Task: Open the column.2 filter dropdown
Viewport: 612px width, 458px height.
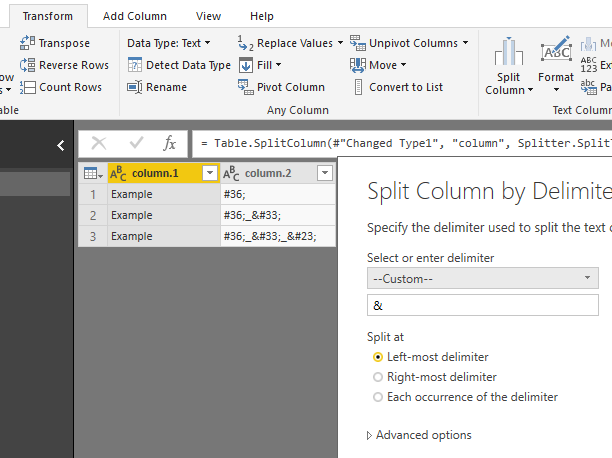Action: (325, 173)
